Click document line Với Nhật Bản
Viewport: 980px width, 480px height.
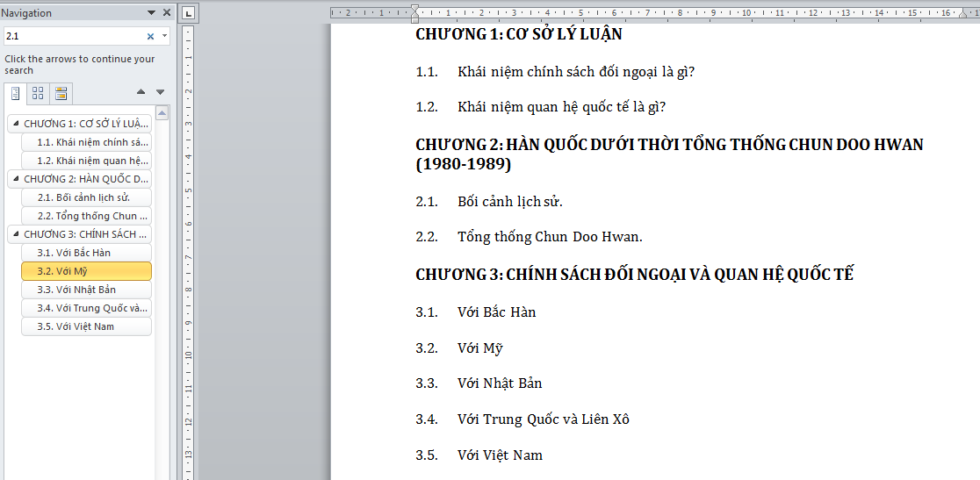tap(500, 383)
